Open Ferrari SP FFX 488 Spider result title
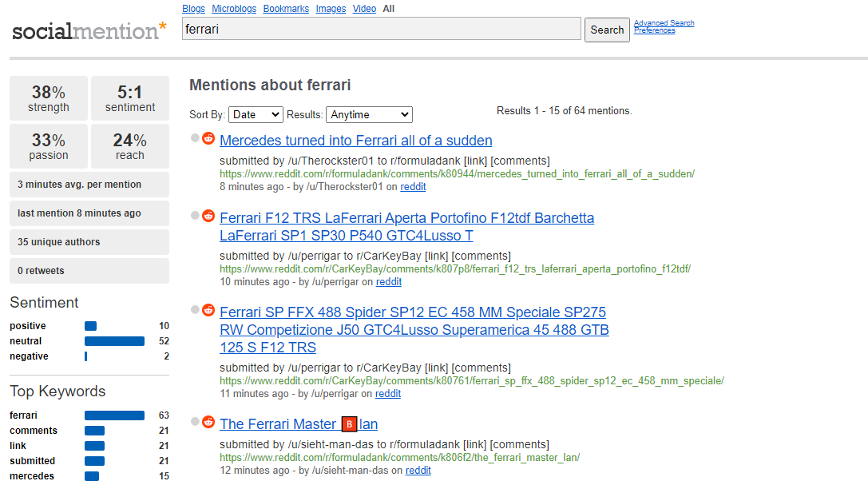 (x=414, y=330)
